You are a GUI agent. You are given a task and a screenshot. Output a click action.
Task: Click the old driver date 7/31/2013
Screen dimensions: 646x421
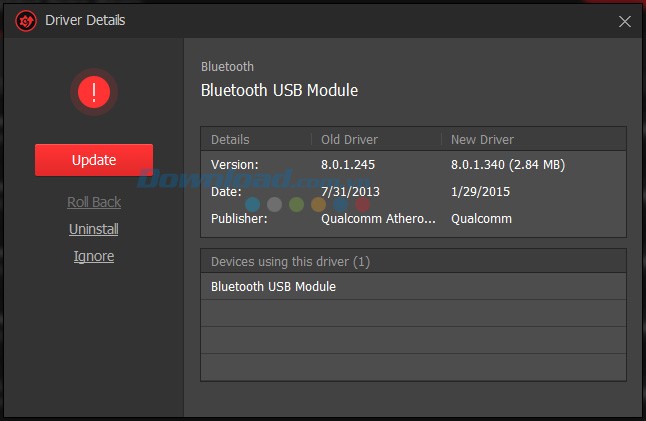pos(350,191)
